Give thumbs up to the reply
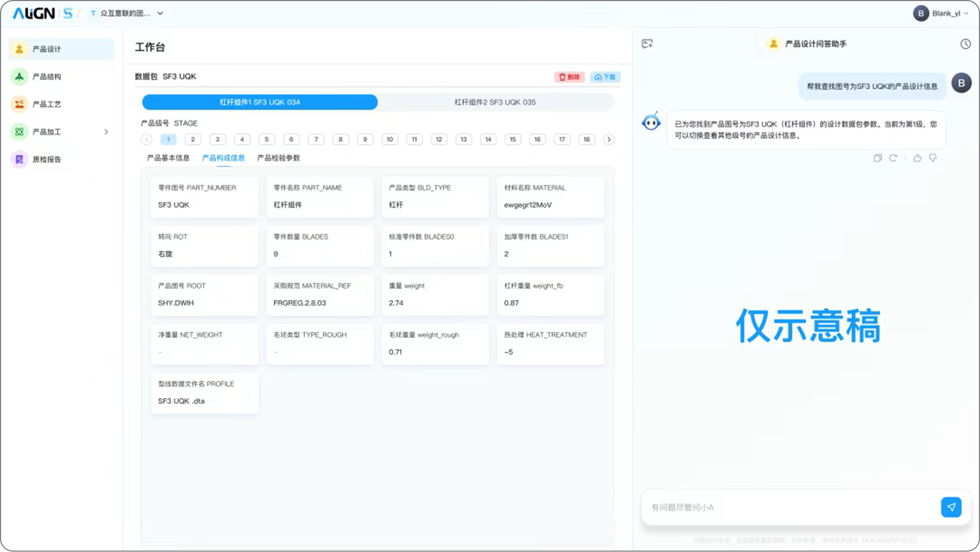Image resolution: width=980 pixels, height=552 pixels. pos(917,158)
